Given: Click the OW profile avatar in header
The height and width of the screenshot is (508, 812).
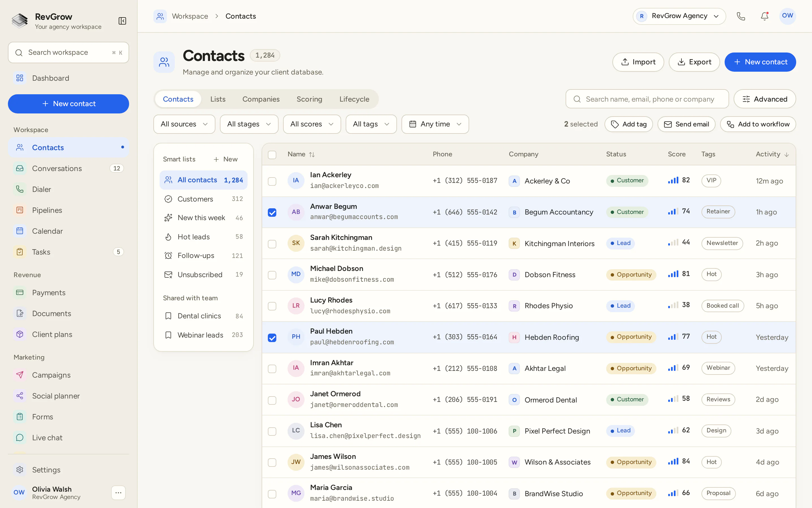Looking at the screenshot, I should 787,16.
